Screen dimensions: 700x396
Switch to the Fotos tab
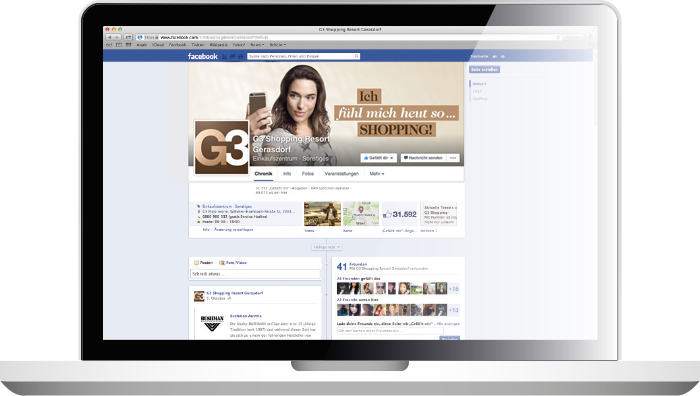[x=308, y=174]
